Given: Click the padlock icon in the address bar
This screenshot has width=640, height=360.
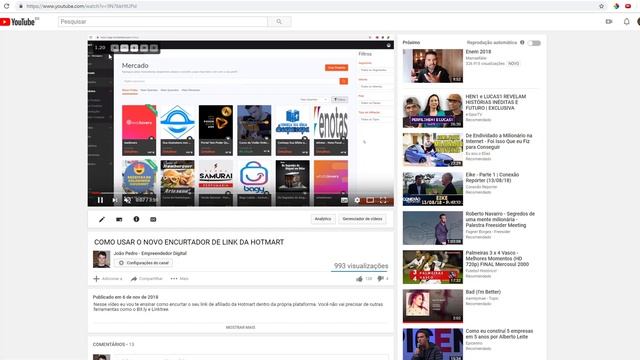Looking at the screenshot, I should pyautogui.click(x=20, y=6).
